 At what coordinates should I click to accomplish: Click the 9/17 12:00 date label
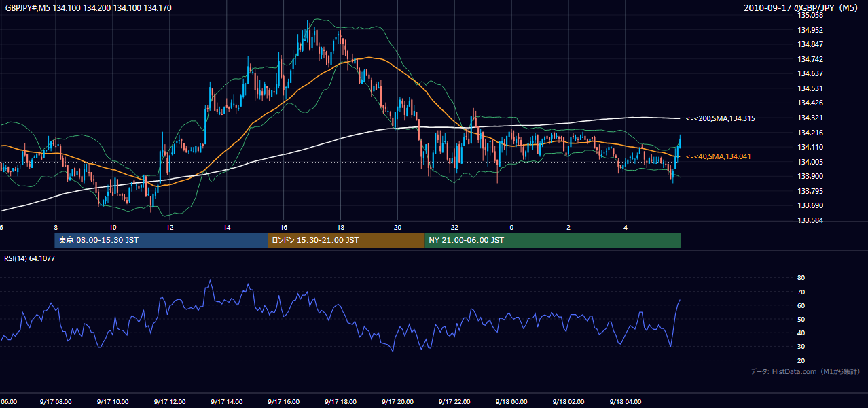(170, 401)
